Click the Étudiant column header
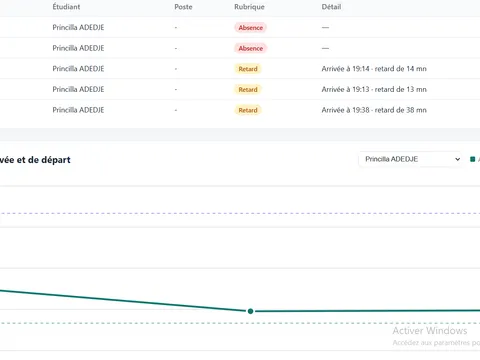The height and width of the screenshot is (360, 480). [x=66, y=7]
